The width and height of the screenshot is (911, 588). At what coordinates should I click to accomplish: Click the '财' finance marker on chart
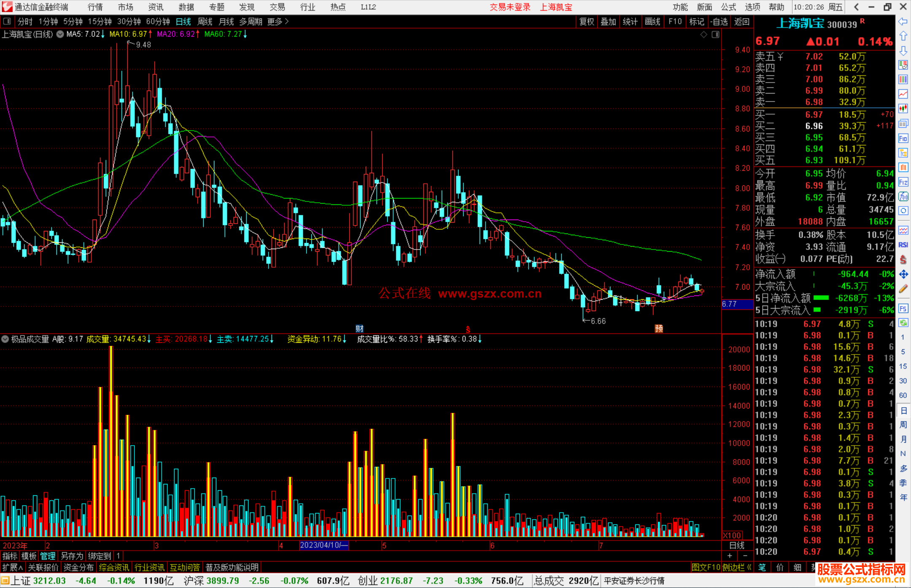pos(359,328)
